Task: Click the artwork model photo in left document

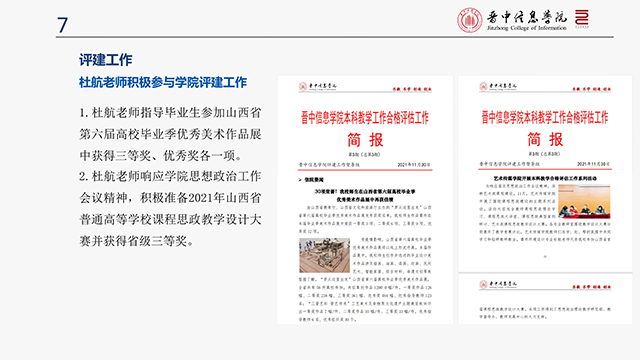Action: (x=324, y=256)
